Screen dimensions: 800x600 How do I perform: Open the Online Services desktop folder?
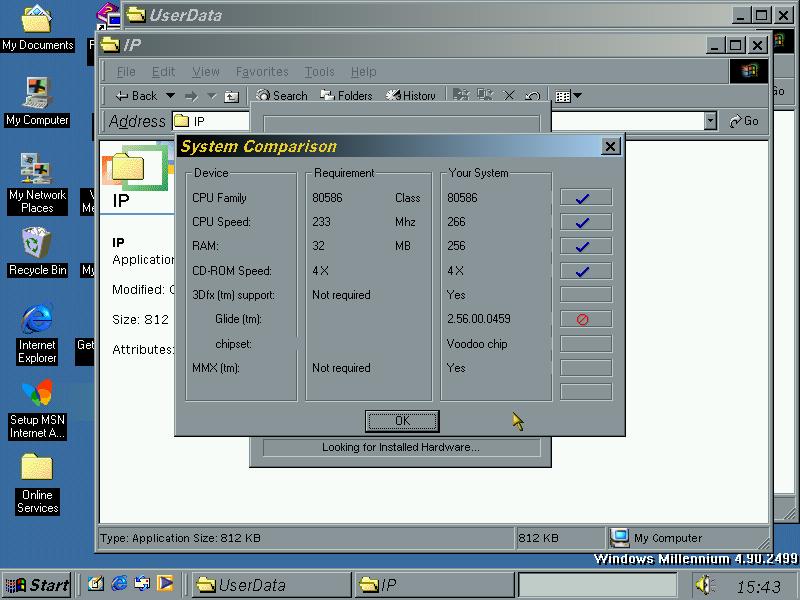click(x=37, y=470)
